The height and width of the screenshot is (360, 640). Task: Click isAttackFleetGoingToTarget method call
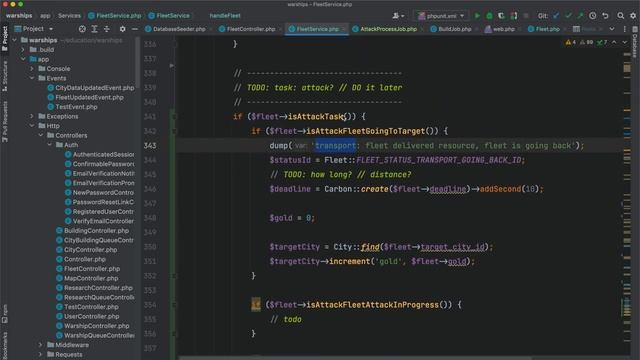pyautogui.click(x=366, y=131)
